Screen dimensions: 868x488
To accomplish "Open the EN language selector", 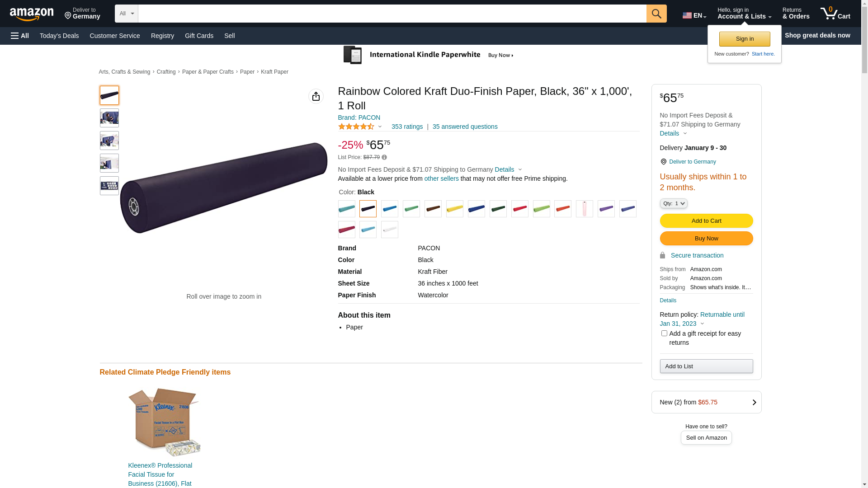I will tap(694, 15).
